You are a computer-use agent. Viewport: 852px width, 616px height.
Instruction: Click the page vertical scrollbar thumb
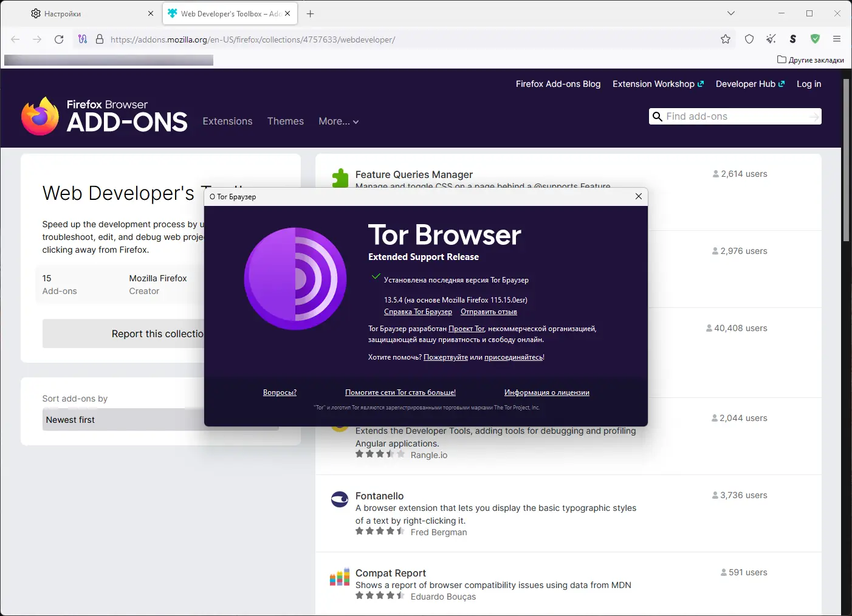click(x=845, y=160)
